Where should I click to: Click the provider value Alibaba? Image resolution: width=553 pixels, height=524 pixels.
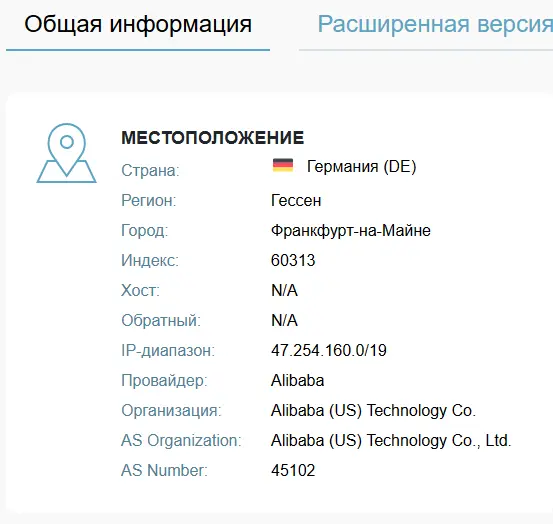297,380
